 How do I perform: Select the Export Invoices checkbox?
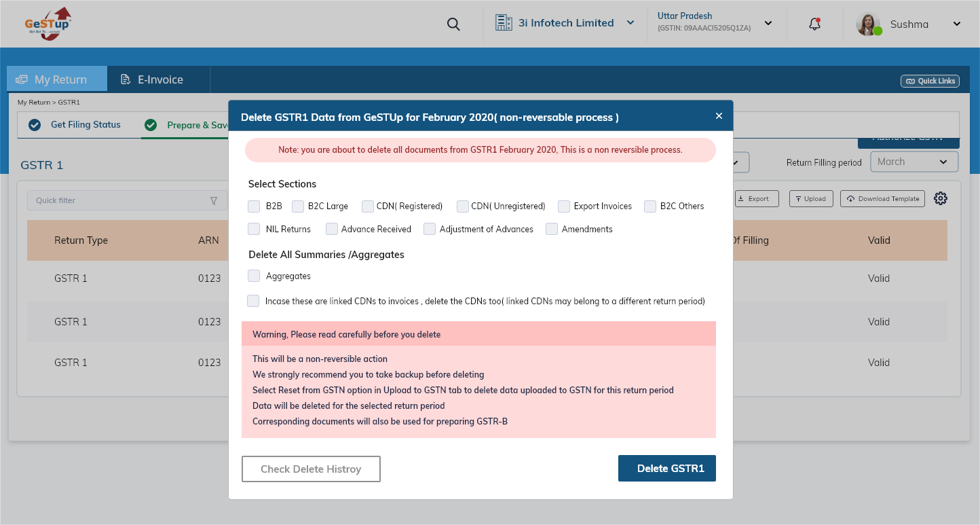coord(564,206)
